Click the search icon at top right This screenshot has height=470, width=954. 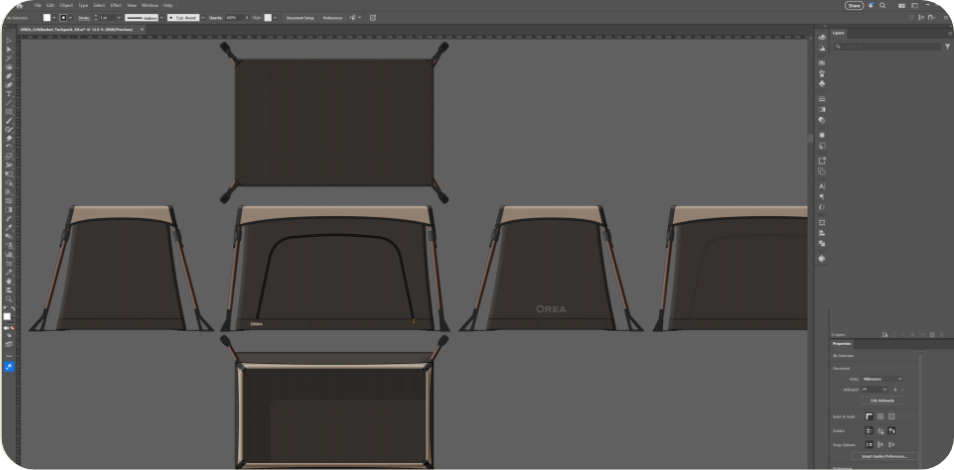pyautogui.click(x=882, y=5)
